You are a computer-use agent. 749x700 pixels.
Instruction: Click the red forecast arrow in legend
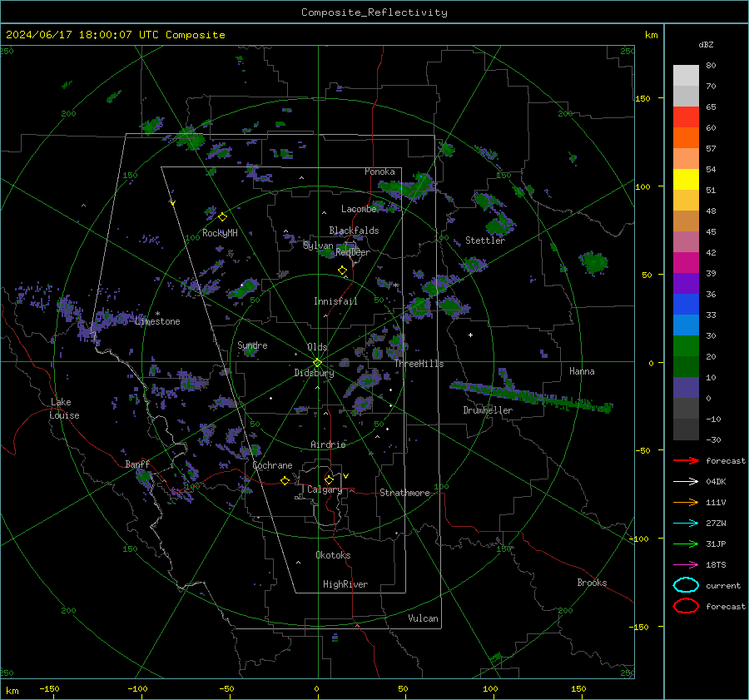[x=686, y=460]
